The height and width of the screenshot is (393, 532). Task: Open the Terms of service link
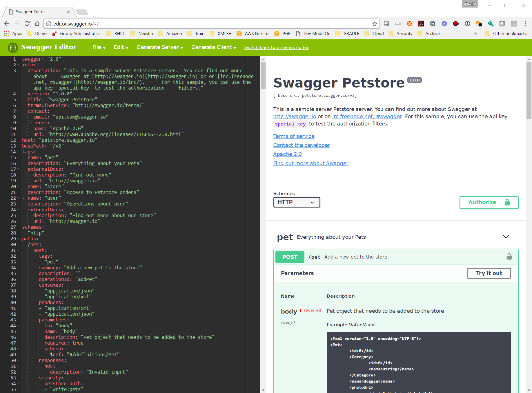tap(294, 136)
